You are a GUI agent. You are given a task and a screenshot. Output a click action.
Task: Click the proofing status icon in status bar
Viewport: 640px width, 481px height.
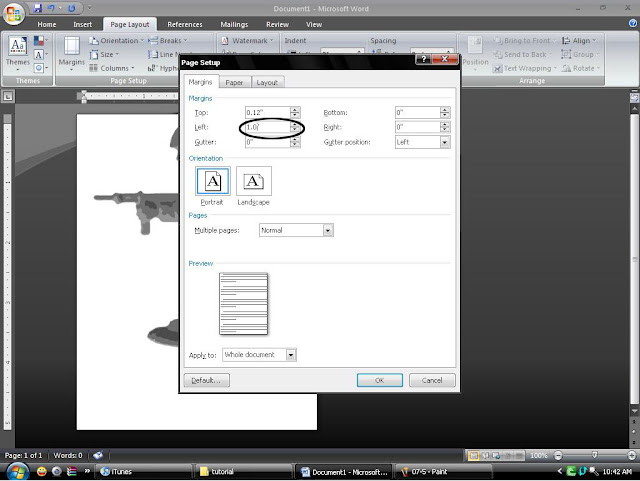(98, 455)
